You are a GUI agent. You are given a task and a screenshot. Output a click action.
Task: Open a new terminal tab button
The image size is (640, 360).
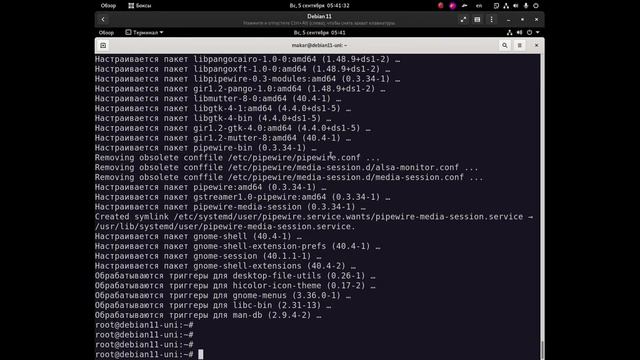click(103, 46)
